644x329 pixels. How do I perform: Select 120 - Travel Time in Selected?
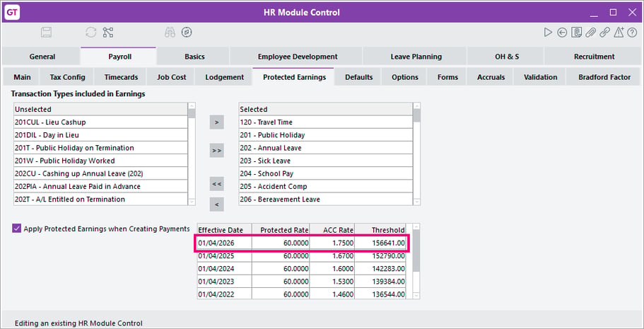tap(326, 122)
